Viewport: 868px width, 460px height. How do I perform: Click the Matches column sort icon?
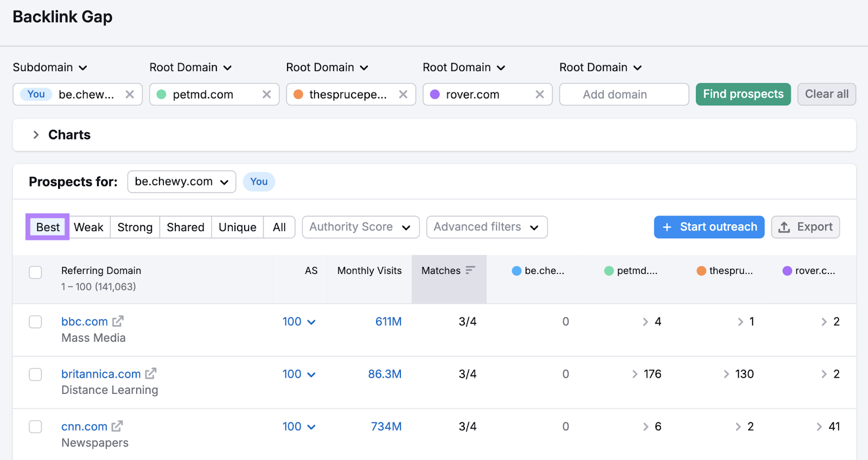coord(470,270)
